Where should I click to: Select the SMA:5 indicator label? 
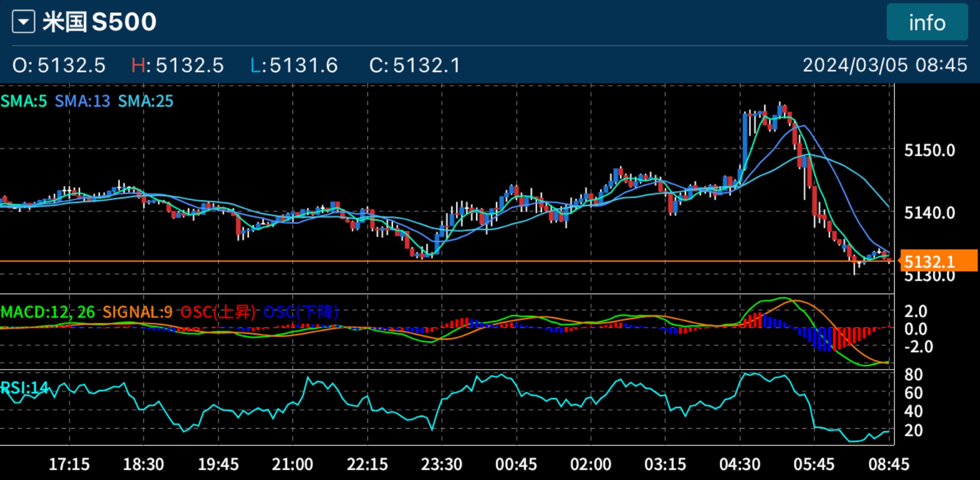click(x=24, y=101)
